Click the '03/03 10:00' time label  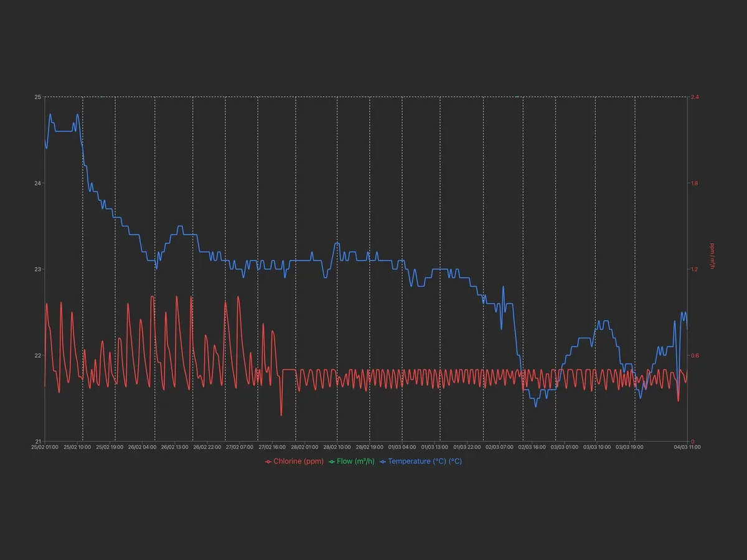pyautogui.click(x=597, y=447)
